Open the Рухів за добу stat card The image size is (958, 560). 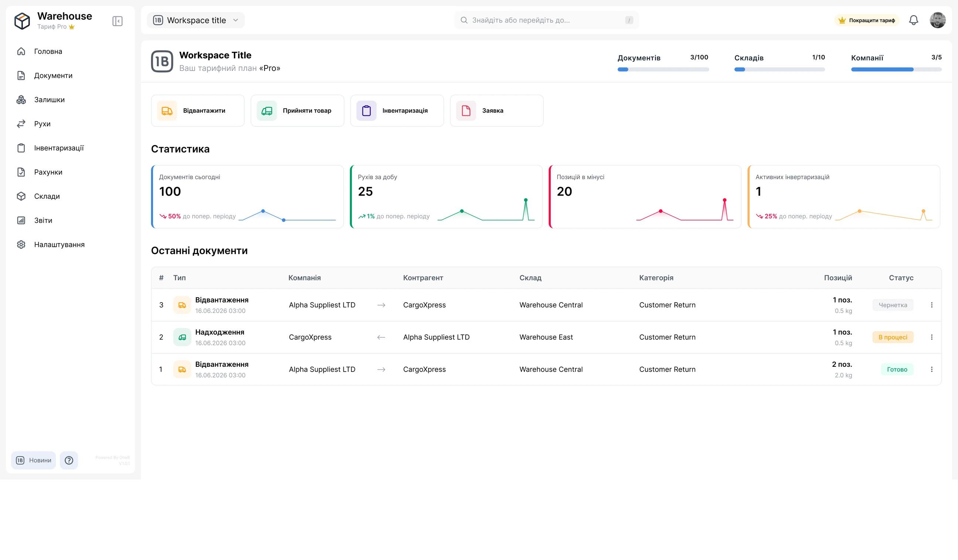[x=446, y=197]
